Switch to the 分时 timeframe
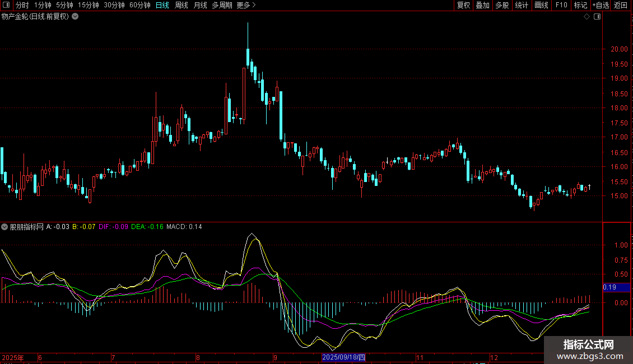 coord(22,5)
